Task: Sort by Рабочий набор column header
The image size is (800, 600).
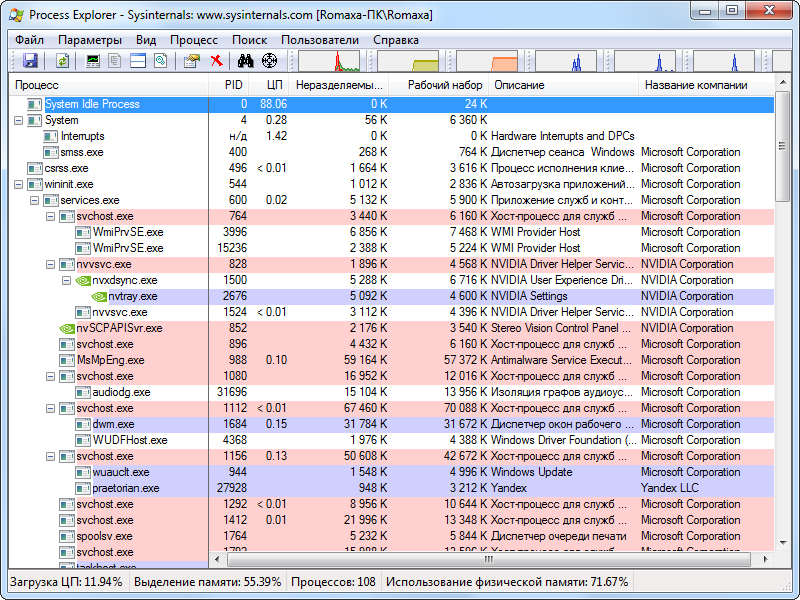Action: (x=439, y=85)
